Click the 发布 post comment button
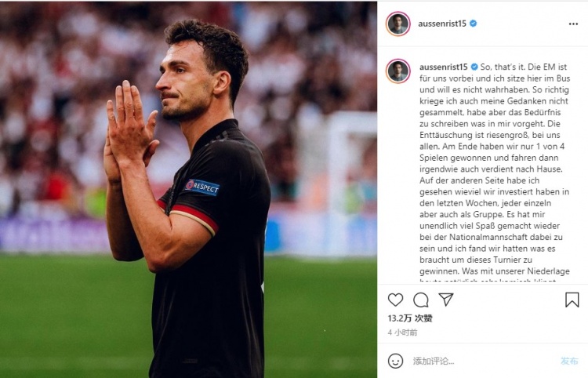588x378 pixels. pyautogui.click(x=569, y=361)
